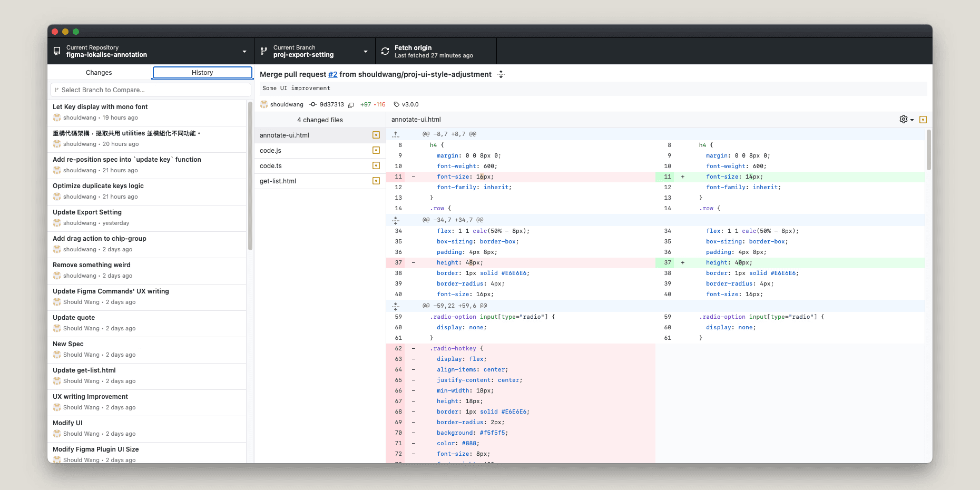Click the tag icon beside v3.0.0
Screen dimensions: 980x490
tap(397, 104)
